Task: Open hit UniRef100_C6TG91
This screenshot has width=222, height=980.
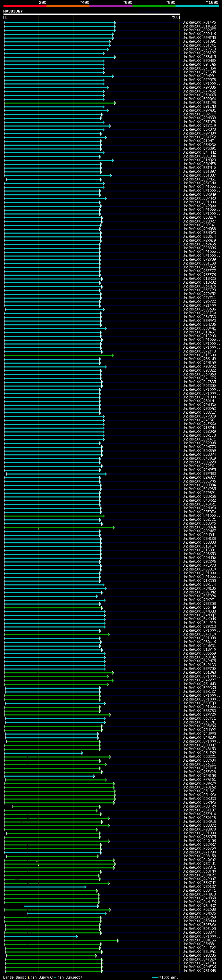Action: tap(199, 41)
